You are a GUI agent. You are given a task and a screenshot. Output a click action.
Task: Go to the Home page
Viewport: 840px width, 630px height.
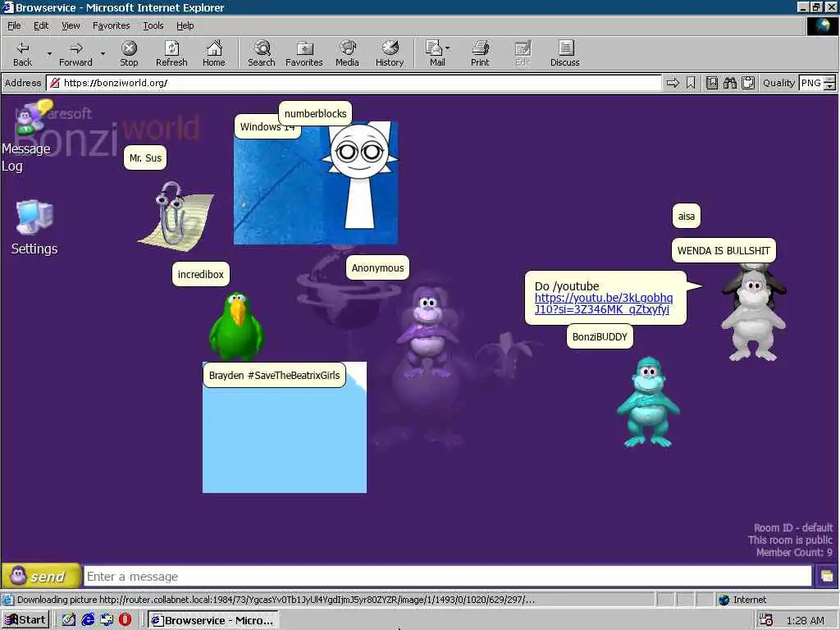point(214,53)
